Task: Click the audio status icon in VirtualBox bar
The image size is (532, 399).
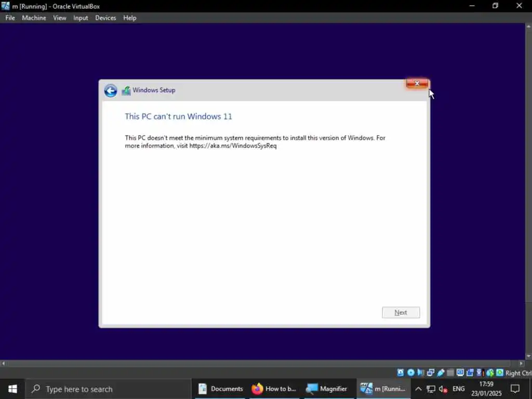Action: [x=421, y=373]
